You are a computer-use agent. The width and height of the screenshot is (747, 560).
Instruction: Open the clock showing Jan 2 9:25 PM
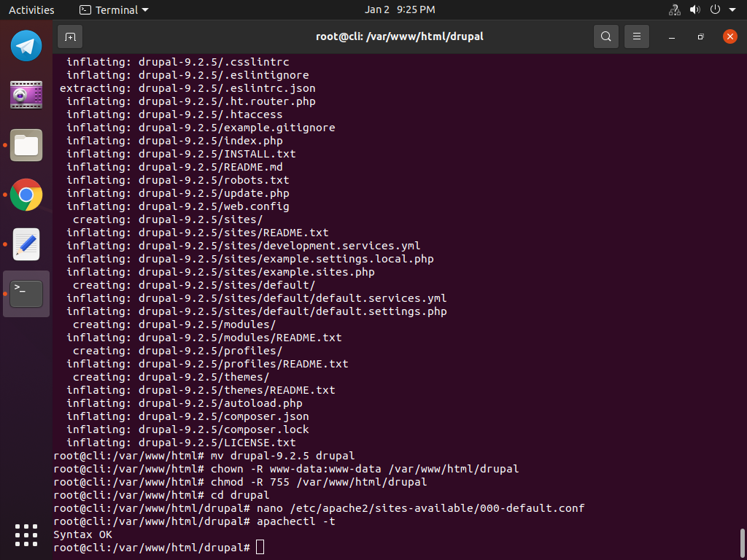(x=400, y=10)
